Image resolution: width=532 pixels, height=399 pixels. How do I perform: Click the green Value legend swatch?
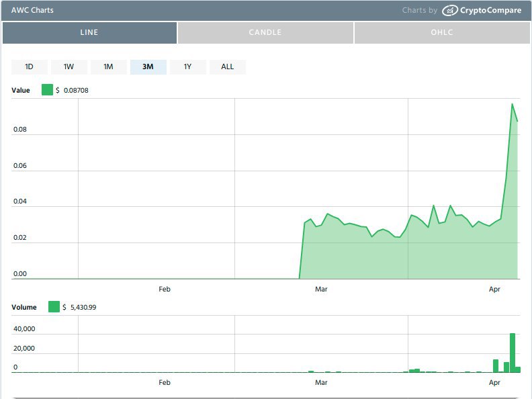[x=47, y=90]
